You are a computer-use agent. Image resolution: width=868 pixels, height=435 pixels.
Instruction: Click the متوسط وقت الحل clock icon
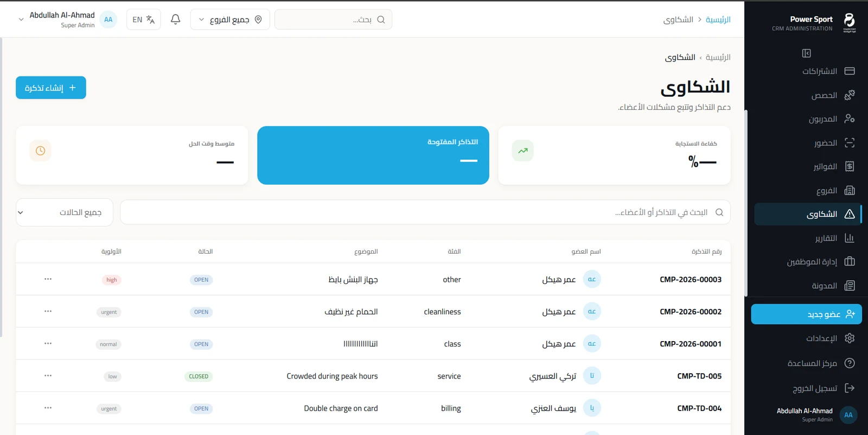[40, 150]
